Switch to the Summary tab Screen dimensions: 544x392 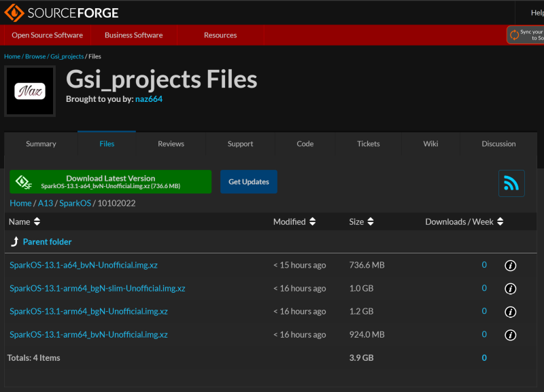[x=41, y=143]
